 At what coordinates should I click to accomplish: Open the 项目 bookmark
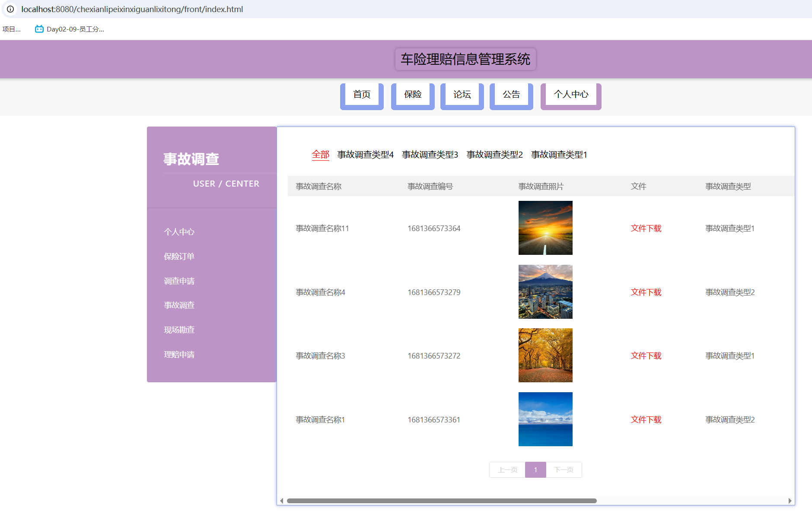coord(11,29)
